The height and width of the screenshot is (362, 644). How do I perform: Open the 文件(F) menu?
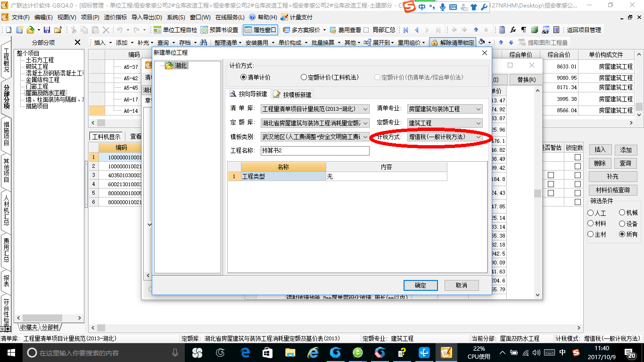point(20,17)
